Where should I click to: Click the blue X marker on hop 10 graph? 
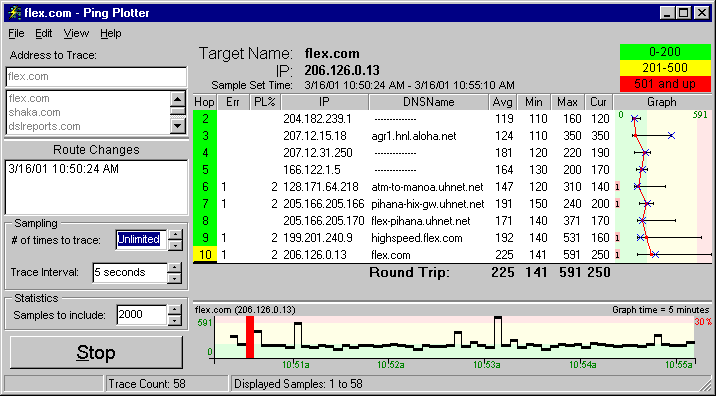pyautogui.click(x=655, y=254)
